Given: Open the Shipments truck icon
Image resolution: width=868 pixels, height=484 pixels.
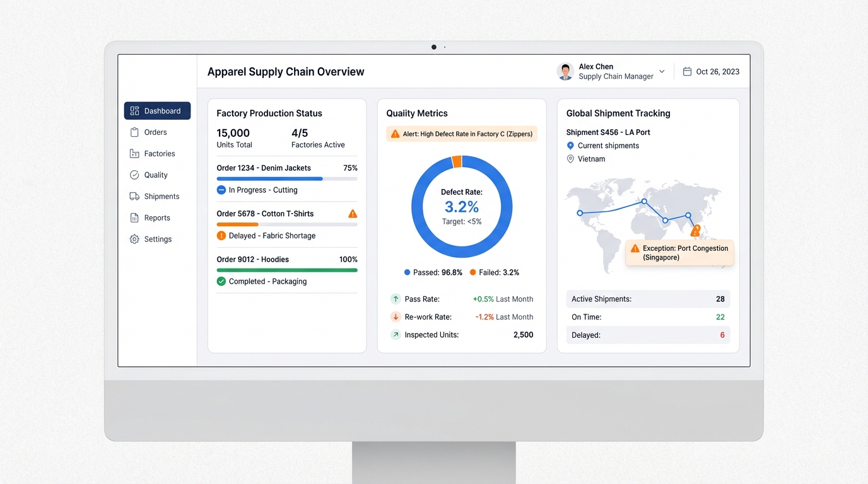Looking at the screenshot, I should tap(134, 196).
